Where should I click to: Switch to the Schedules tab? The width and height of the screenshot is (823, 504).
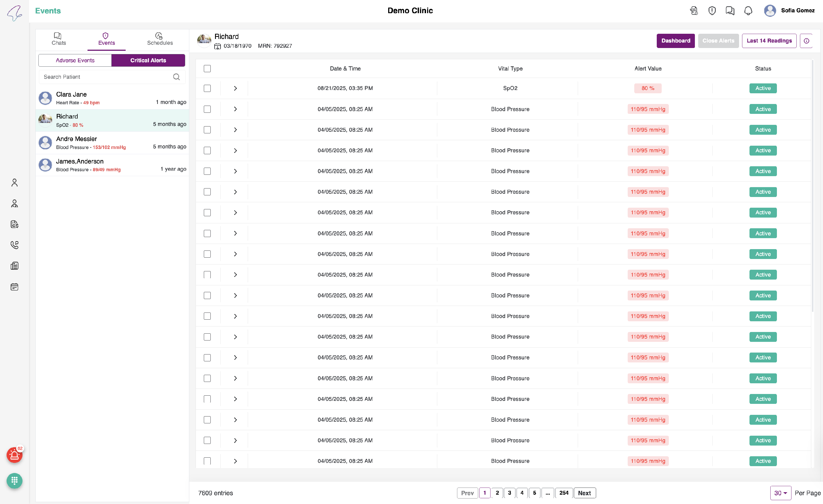point(160,39)
